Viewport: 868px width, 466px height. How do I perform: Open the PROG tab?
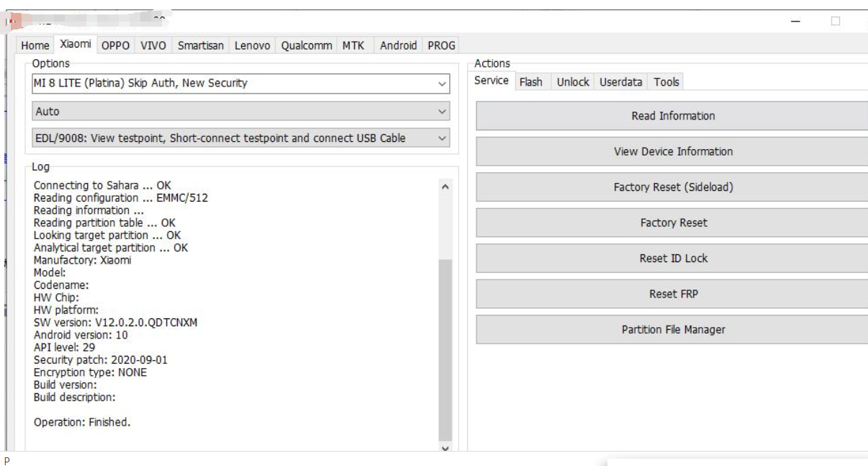(441, 45)
